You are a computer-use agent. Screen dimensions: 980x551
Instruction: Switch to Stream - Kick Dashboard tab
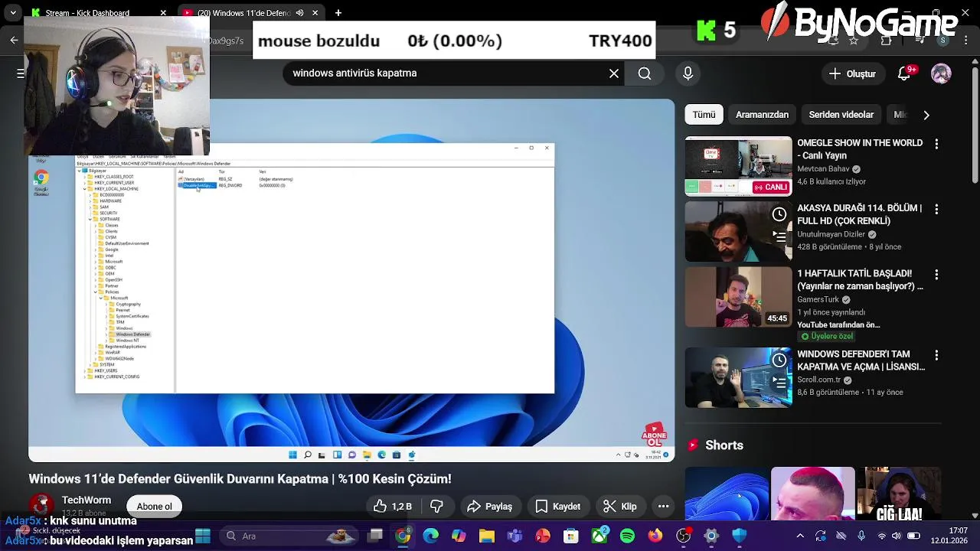[x=100, y=13]
